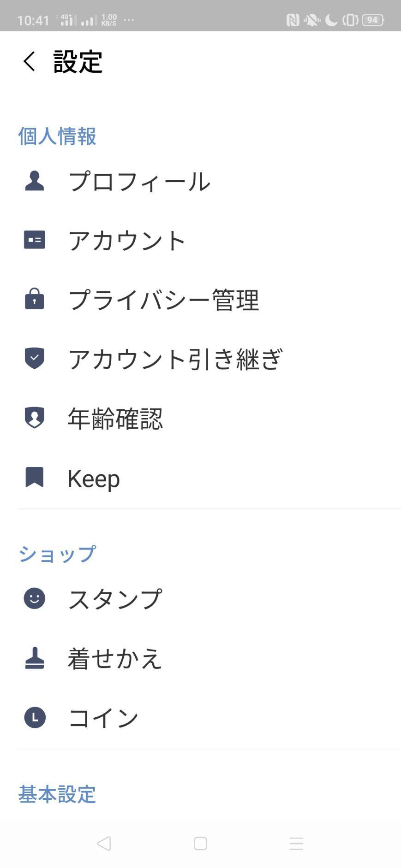
Task: Go to スタンプ shop settings
Action: pos(115,599)
